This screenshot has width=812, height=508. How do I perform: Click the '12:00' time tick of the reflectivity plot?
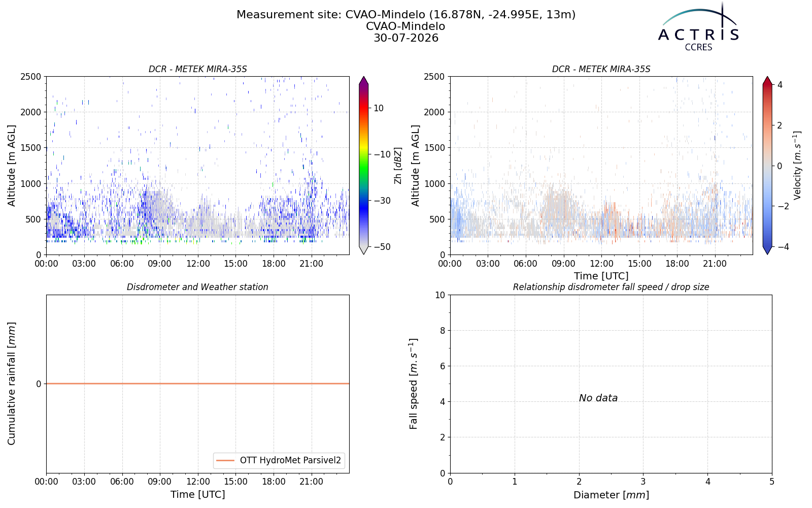point(198,264)
